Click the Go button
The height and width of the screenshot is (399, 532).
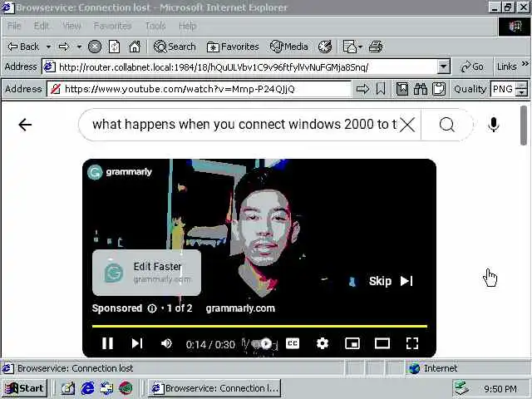[x=472, y=66]
